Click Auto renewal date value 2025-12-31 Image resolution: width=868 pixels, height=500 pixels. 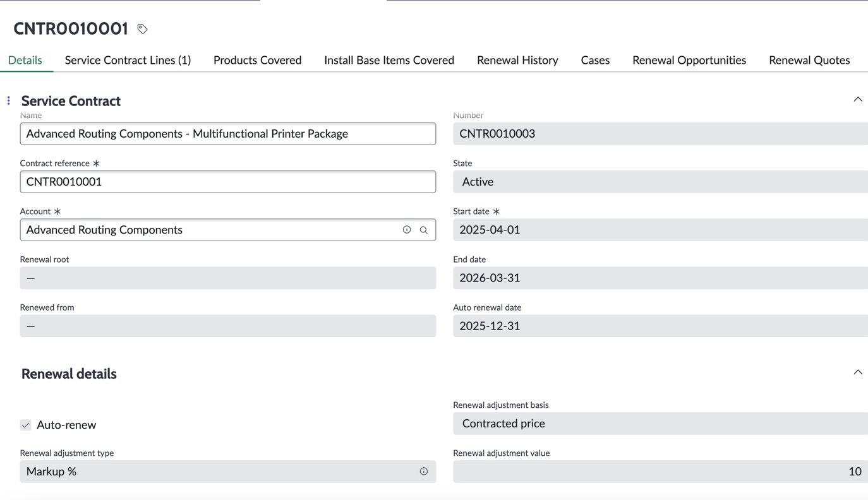pos(660,326)
